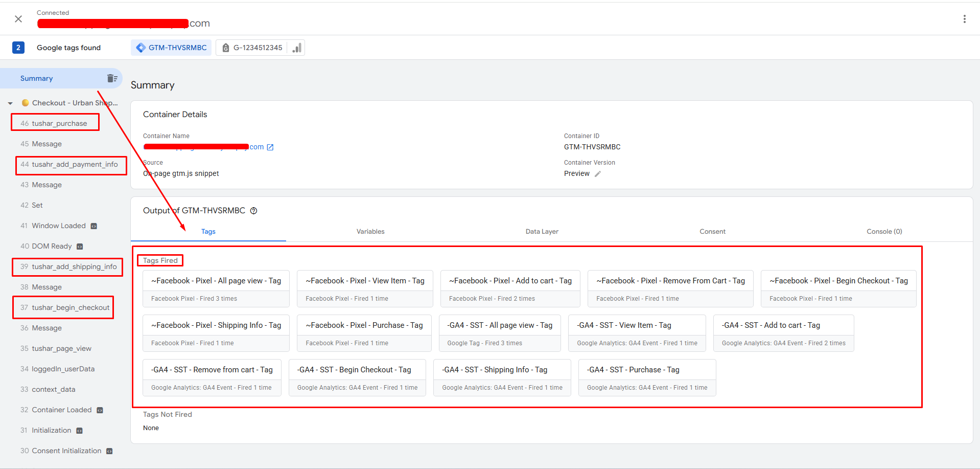This screenshot has width=980, height=469.
Task: Open container name external link icon
Action: coord(270,147)
